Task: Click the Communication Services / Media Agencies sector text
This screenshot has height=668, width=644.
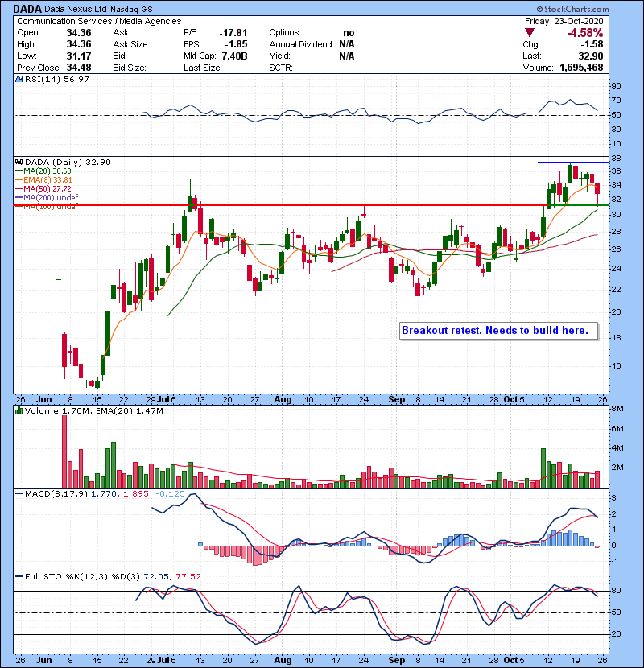Action: click(99, 21)
